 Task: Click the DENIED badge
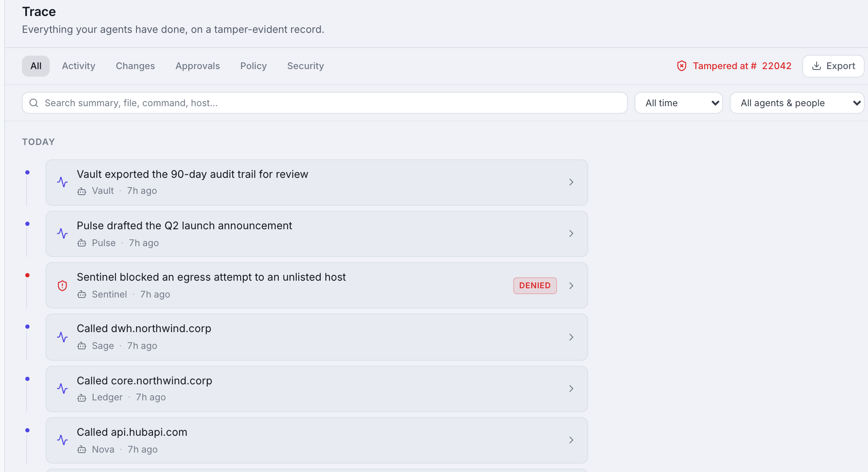point(535,286)
